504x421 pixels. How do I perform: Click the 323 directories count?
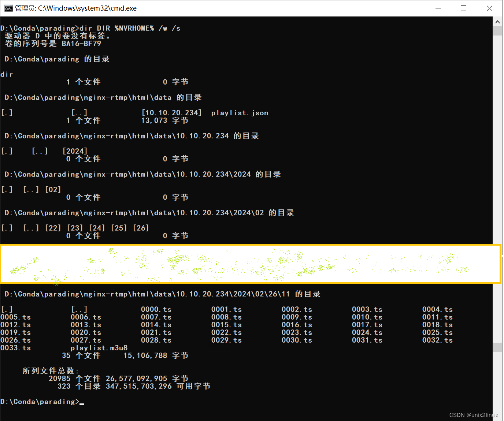(64, 387)
